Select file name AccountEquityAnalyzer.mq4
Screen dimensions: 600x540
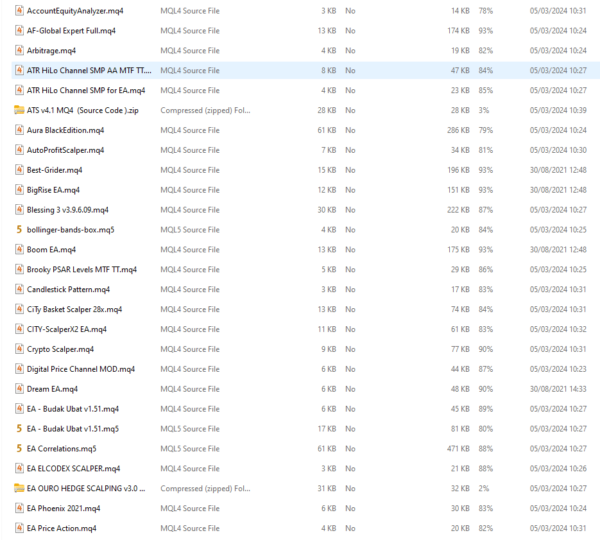click(x=75, y=11)
